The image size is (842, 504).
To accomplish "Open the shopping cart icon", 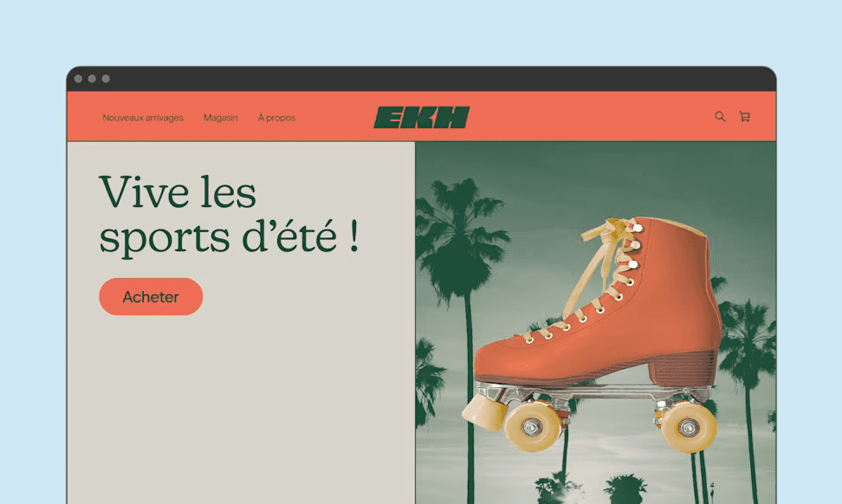I will tap(745, 116).
